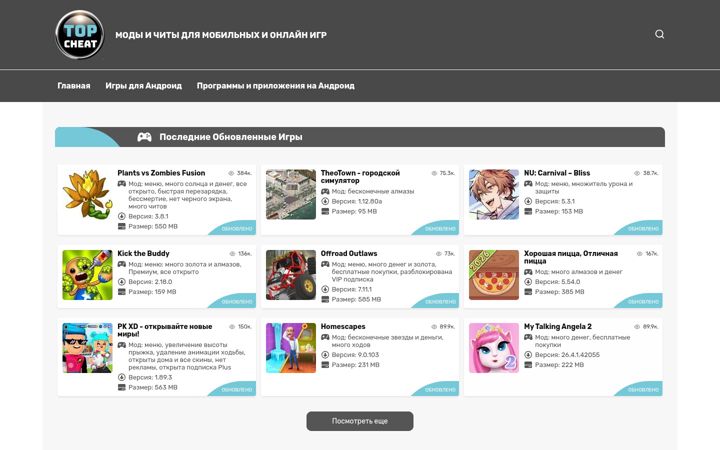
Task: Click My Talking Angela 2 title
Action: tap(558, 326)
